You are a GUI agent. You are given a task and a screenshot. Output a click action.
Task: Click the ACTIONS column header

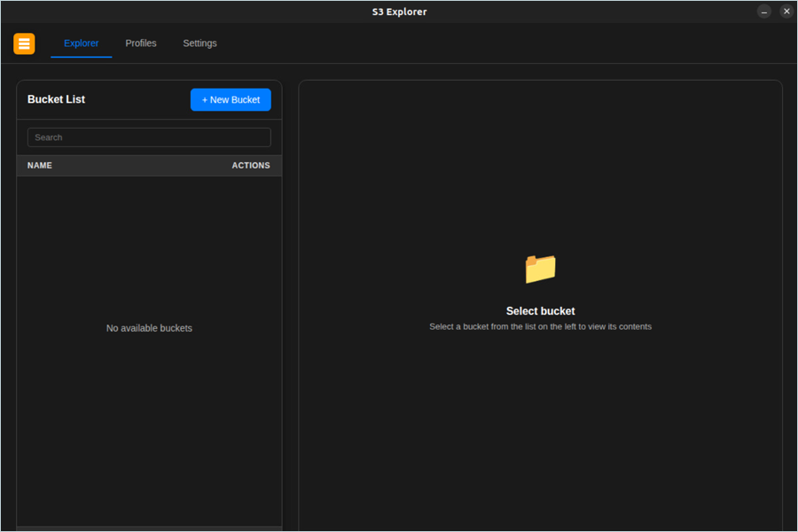[x=251, y=166]
